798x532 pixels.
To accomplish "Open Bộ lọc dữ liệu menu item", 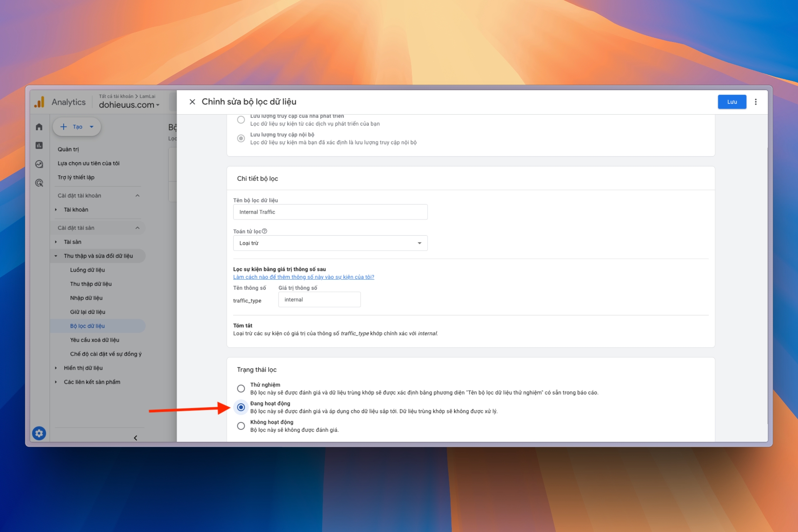I will click(87, 326).
